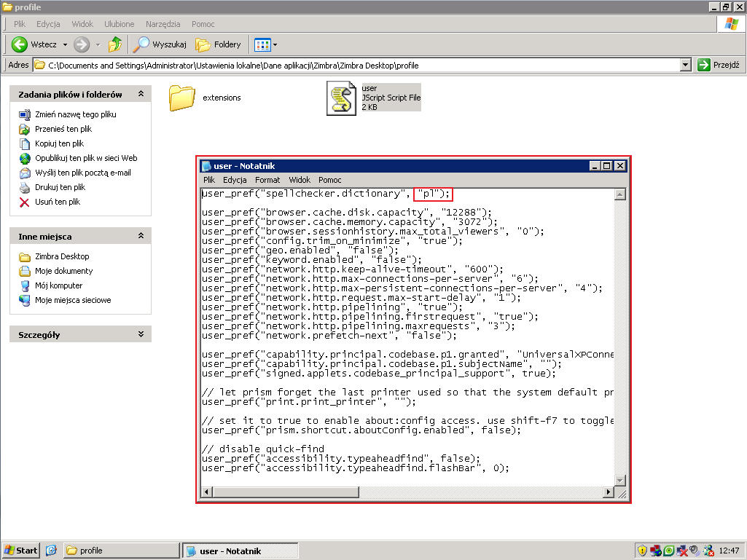Viewport: 747px width, 560px height.
Task: Click Notatnik vertical scrollbar down arrow
Action: pos(619,481)
